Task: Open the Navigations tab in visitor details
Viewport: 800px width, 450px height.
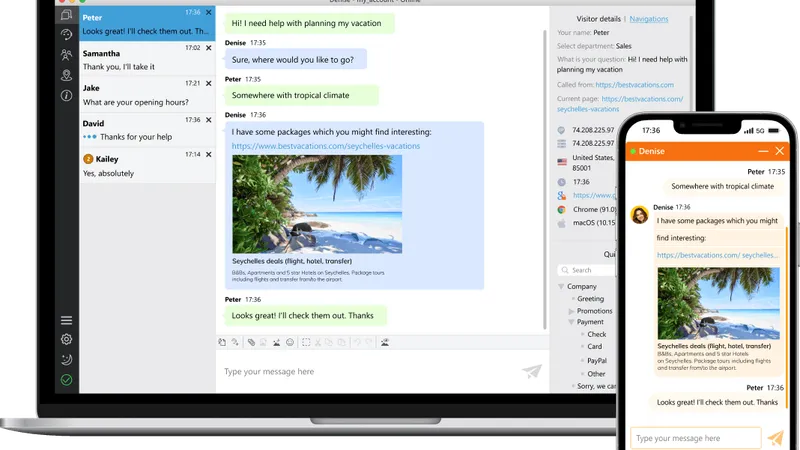Action: [648, 19]
